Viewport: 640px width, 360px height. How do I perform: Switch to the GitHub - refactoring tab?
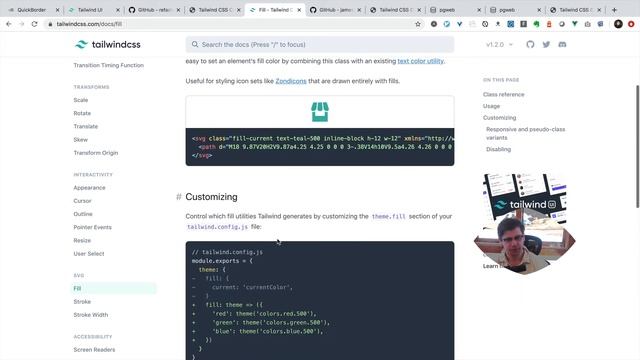coord(155,10)
